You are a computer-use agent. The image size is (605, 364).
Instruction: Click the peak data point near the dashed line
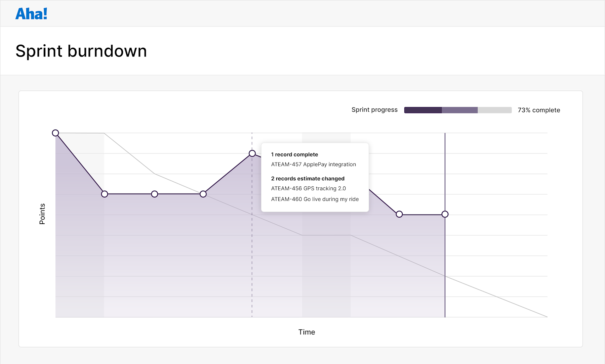click(x=252, y=153)
